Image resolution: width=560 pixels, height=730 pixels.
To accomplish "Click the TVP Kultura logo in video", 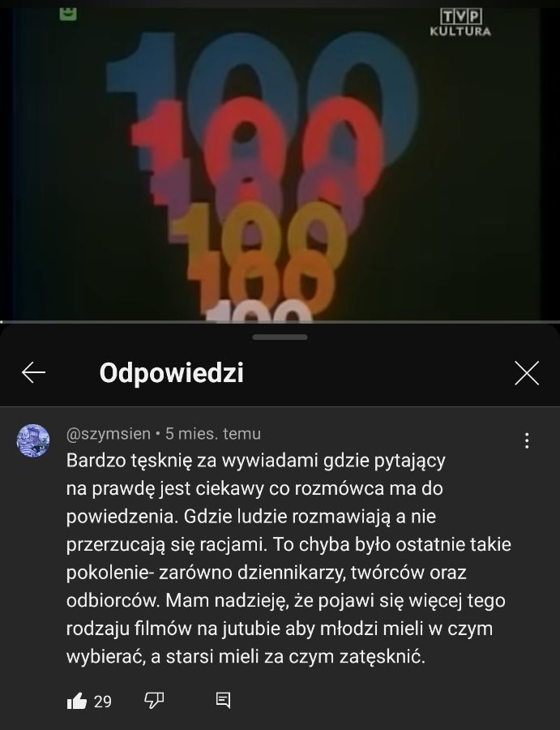I will [460, 24].
